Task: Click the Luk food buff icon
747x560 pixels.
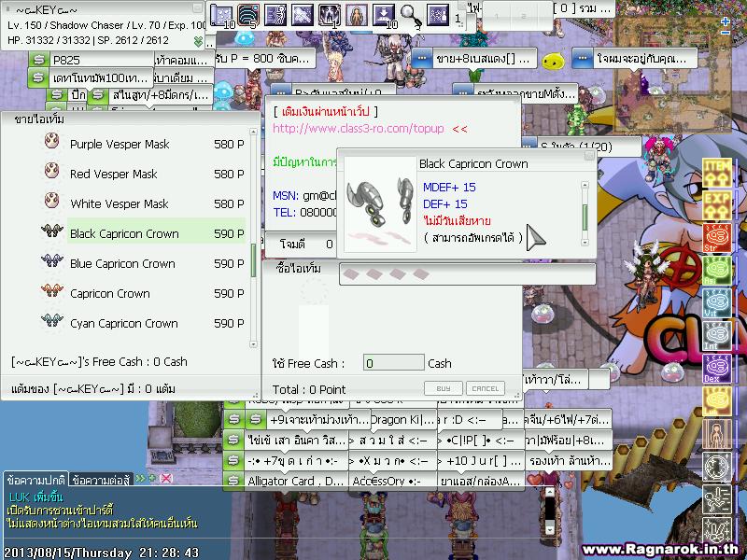Action: pyautogui.click(x=717, y=400)
